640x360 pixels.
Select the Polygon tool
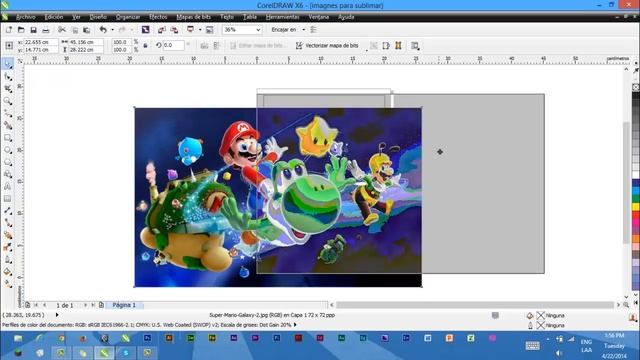pos(8,162)
